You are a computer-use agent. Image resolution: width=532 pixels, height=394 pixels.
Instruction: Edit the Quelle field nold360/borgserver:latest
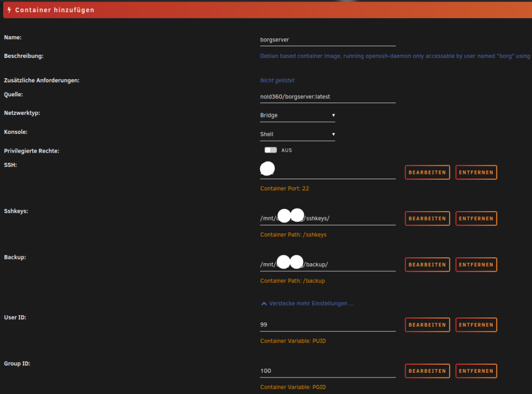click(x=328, y=97)
